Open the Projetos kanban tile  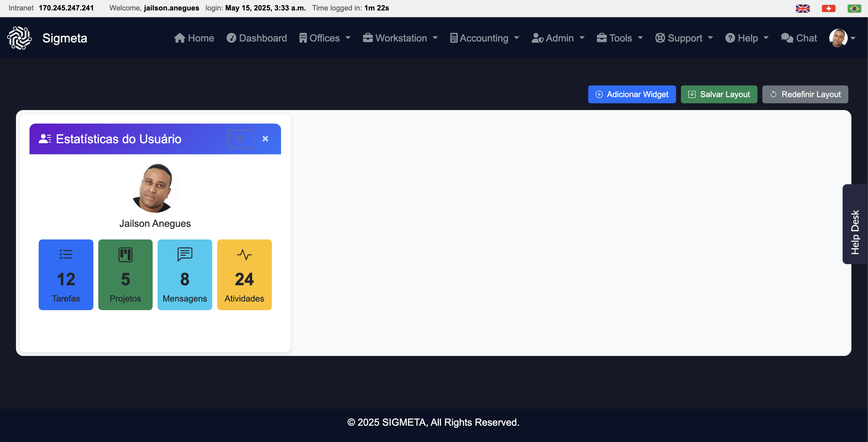pyautogui.click(x=125, y=274)
